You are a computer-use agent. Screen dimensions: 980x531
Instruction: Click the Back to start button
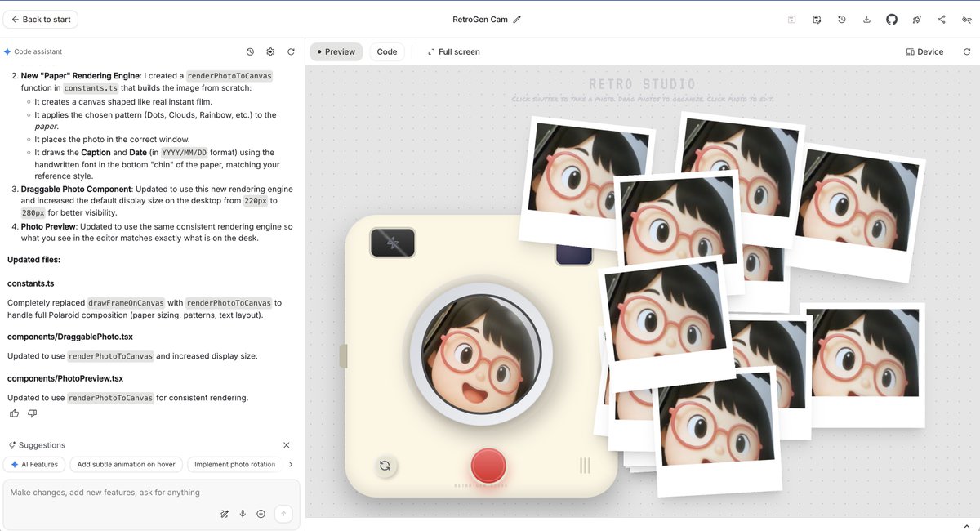40,18
